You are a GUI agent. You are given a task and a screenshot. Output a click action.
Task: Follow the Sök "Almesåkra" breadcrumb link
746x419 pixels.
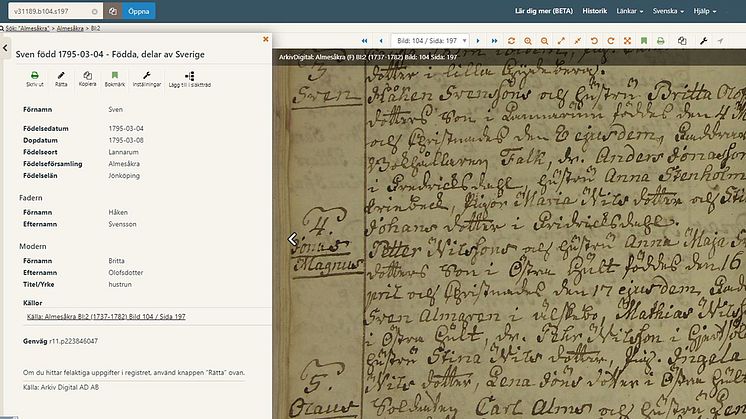click(27, 29)
